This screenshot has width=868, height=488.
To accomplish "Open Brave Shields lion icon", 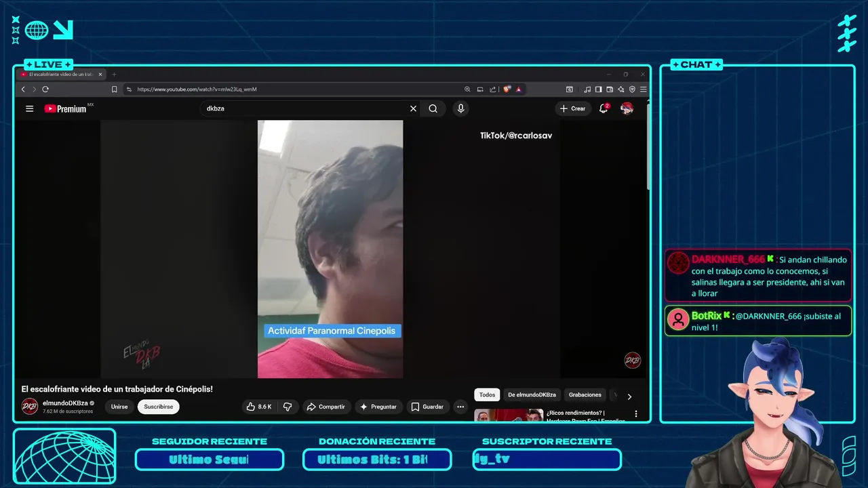I will 507,89.
